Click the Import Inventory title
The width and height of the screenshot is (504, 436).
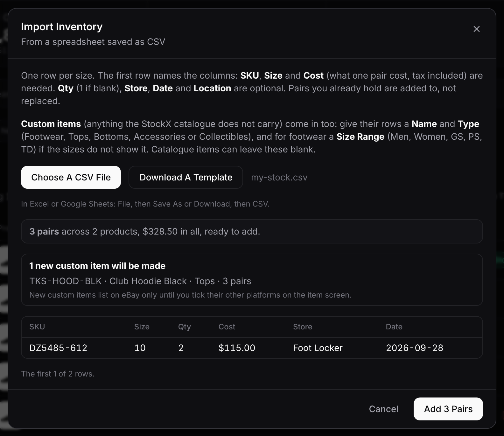(x=62, y=27)
